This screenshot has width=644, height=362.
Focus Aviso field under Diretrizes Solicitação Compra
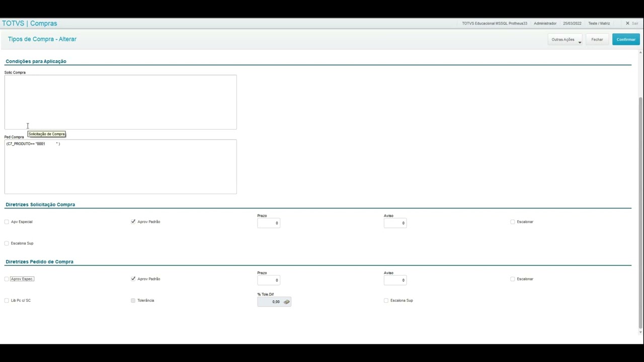(395, 223)
